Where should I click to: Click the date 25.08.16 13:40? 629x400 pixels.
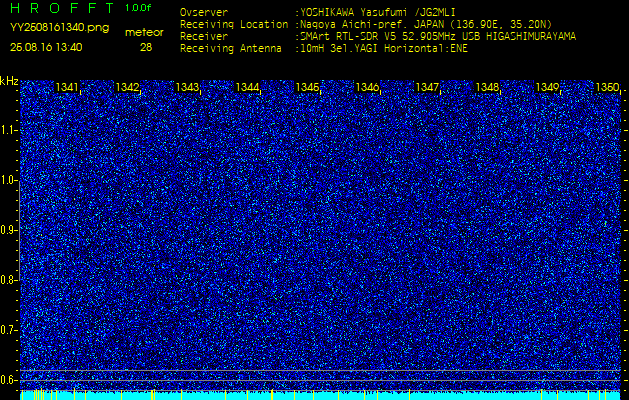point(46,47)
